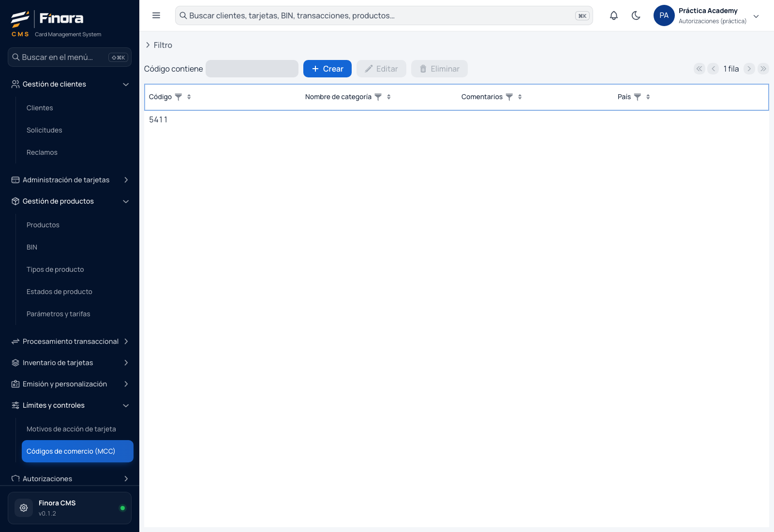Open the Práctica Academy account dropdown
This screenshot has height=532, width=774.
pyautogui.click(x=756, y=16)
